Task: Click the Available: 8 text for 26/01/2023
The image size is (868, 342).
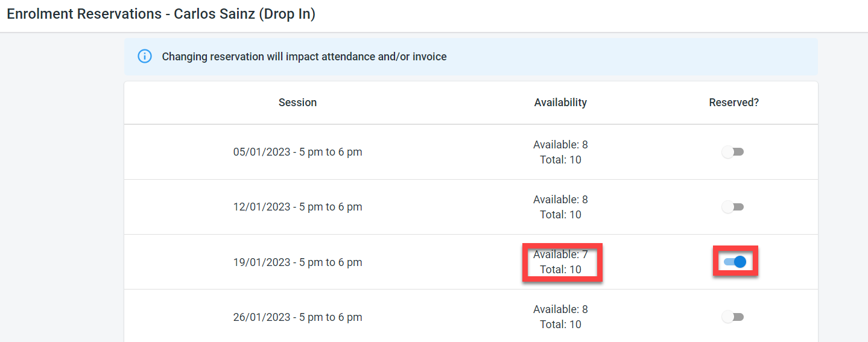Action: click(x=560, y=309)
